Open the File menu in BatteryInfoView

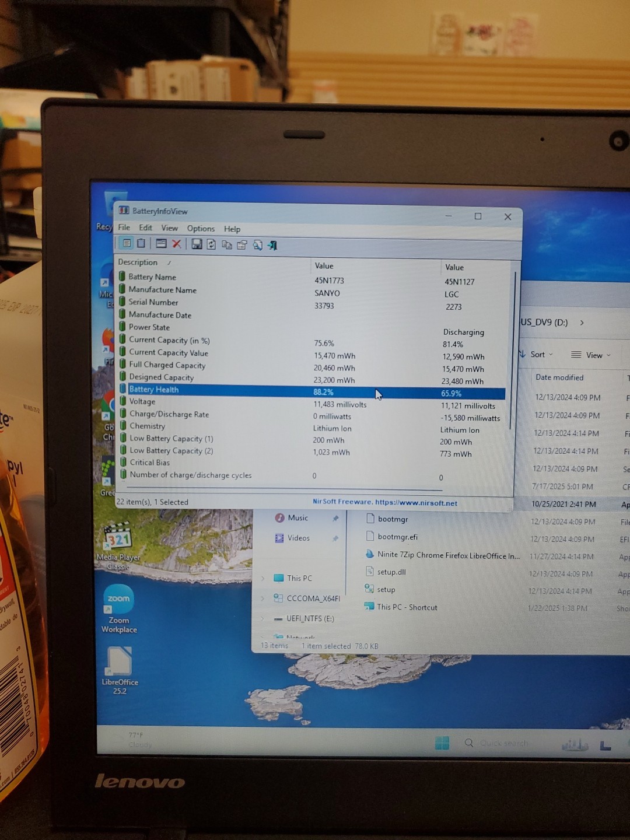[124, 227]
